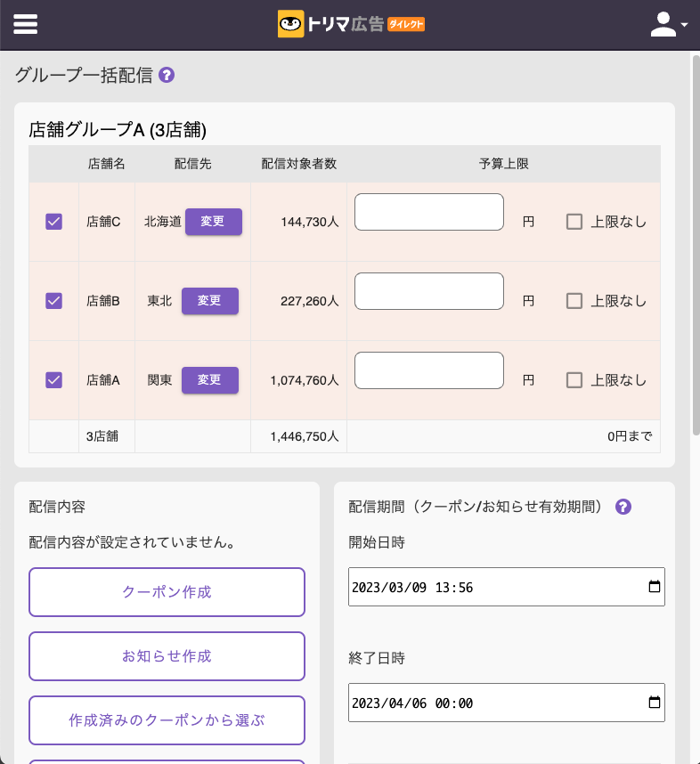The height and width of the screenshot is (764, 700).
Task: Click the 0円まで total text
Action: (x=630, y=436)
